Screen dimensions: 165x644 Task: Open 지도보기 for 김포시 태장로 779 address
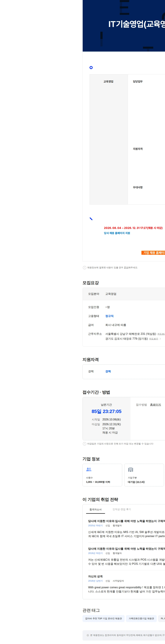[x=153, y=339]
